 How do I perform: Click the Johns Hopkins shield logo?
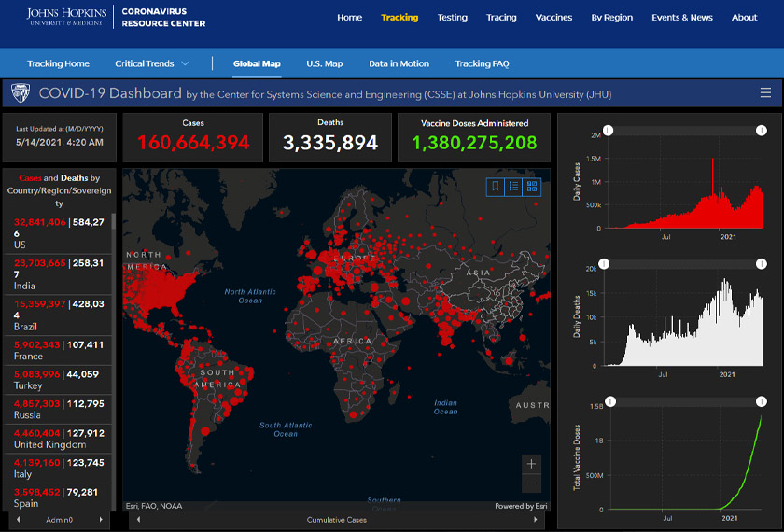pyautogui.click(x=21, y=93)
